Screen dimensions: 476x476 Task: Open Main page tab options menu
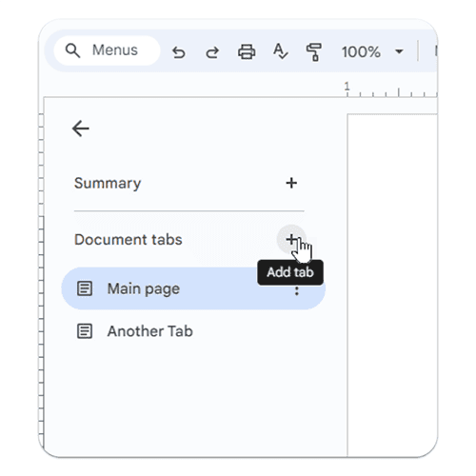(x=297, y=290)
